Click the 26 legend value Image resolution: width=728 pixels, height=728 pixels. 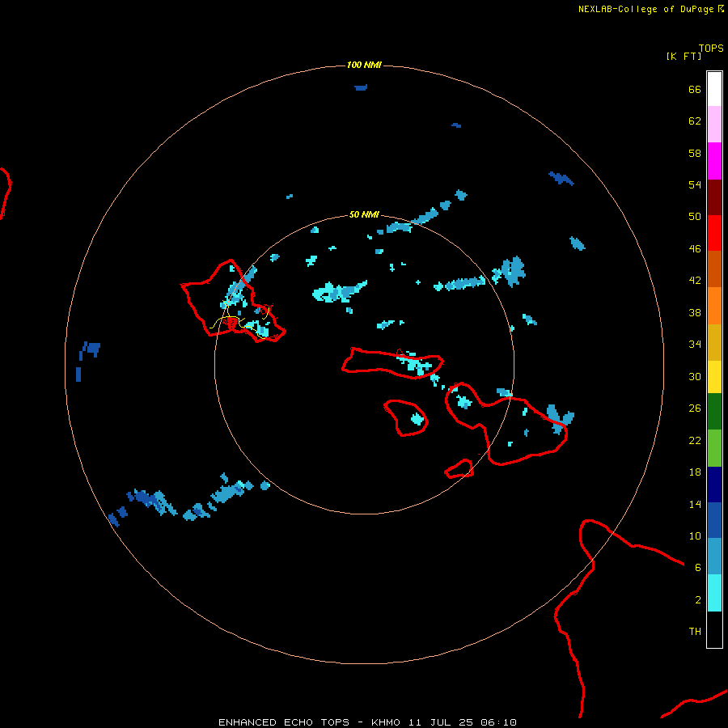tap(695, 408)
